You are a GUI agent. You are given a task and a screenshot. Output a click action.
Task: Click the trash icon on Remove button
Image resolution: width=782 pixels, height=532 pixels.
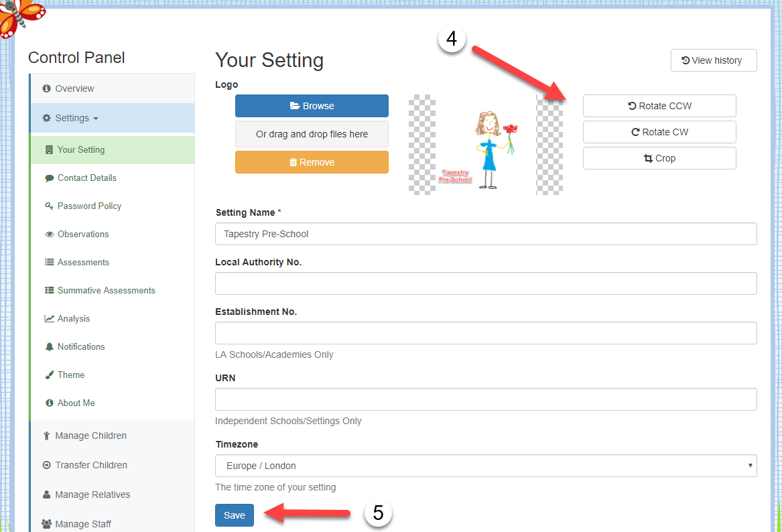click(294, 162)
